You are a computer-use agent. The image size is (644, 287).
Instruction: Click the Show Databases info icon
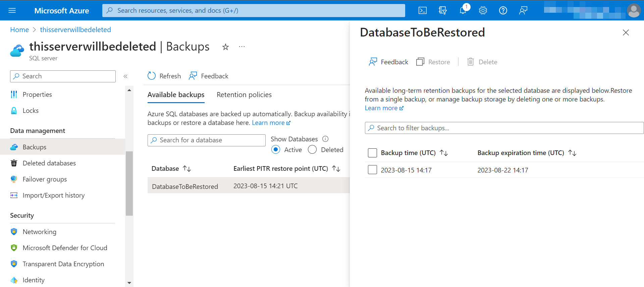pyautogui.click(x=325, y=139)
